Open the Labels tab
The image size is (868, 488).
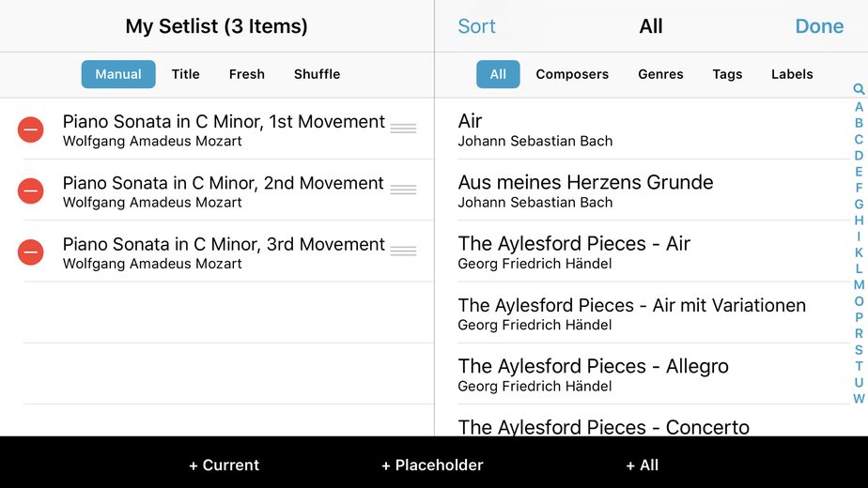(x=792, y=74)
